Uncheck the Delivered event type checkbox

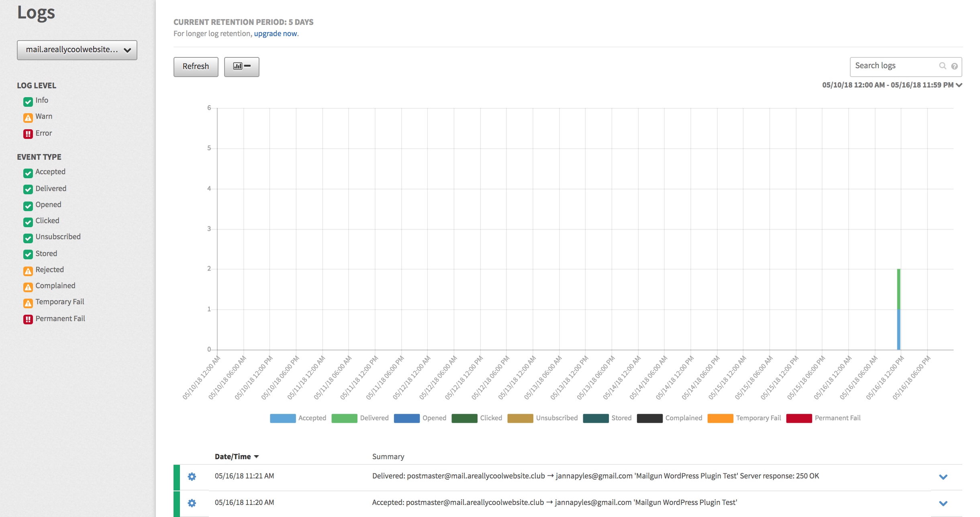tap(28, 189)
